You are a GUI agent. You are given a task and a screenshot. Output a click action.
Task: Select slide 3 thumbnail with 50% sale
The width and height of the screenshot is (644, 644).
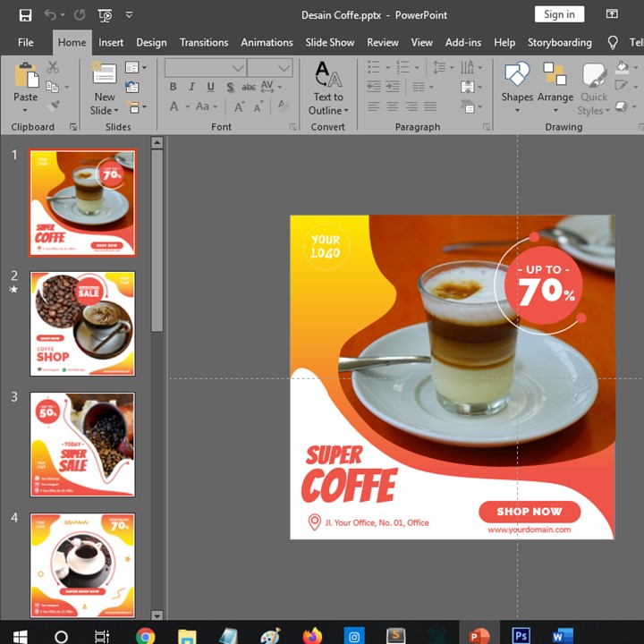82,445
